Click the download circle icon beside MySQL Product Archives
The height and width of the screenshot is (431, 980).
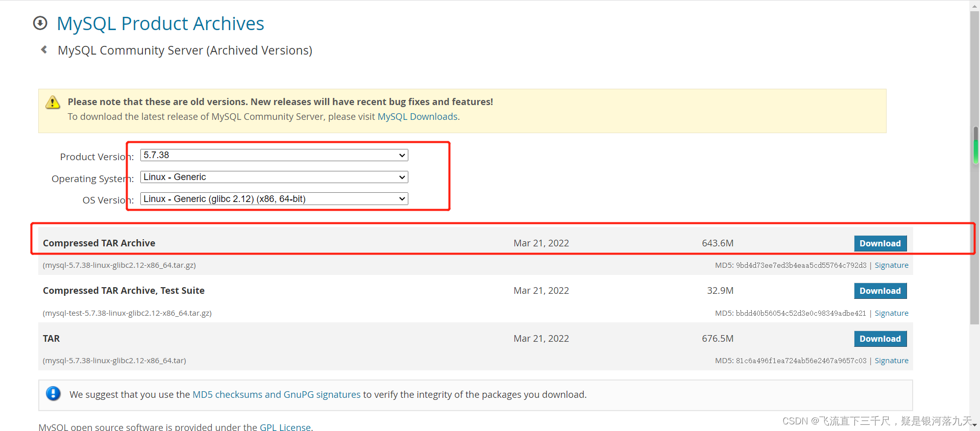pos(40,23)
